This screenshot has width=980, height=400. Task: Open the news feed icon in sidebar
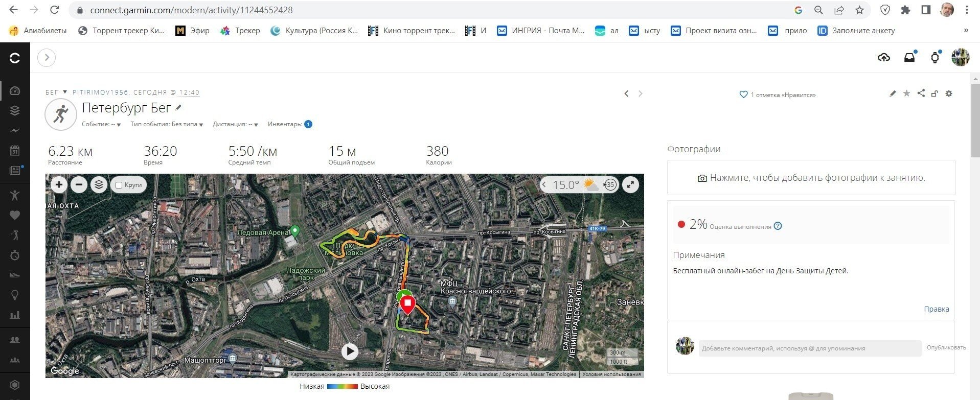pyautogui.click(x=15, y=171)
